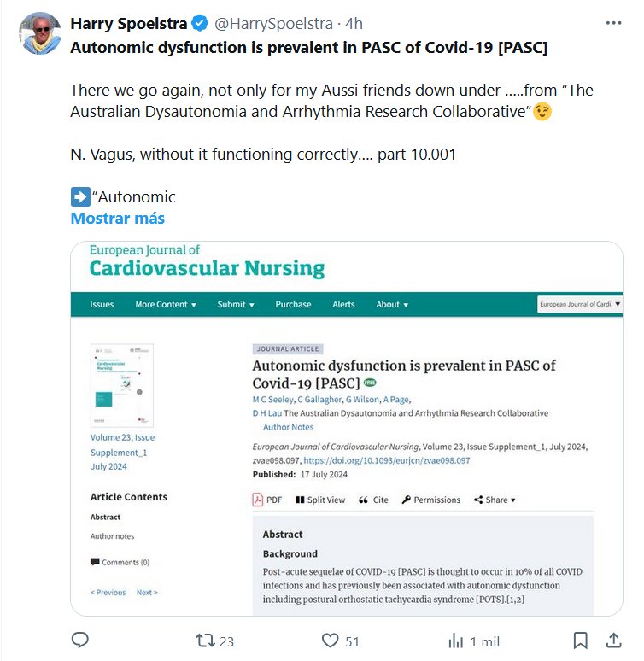View tweet analytics bar chart icon
This screenshot has height=661, width=644.
456,641
